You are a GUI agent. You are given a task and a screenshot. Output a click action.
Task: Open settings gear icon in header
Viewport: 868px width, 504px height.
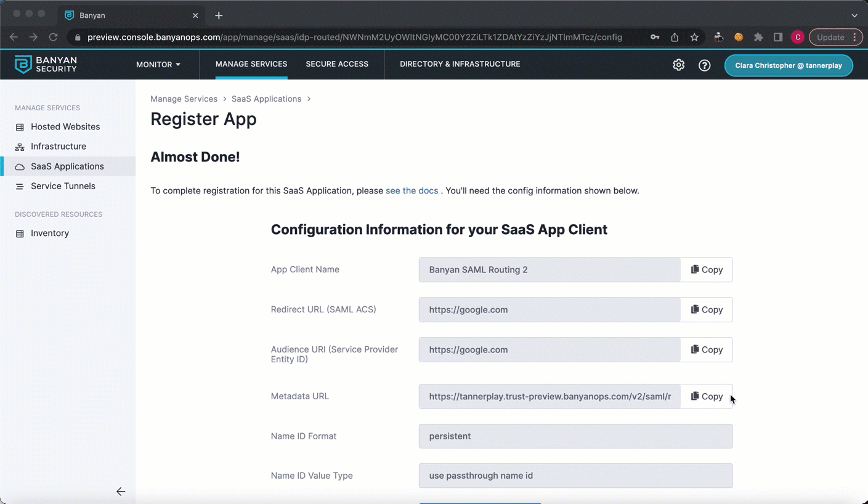coord(678,65)
